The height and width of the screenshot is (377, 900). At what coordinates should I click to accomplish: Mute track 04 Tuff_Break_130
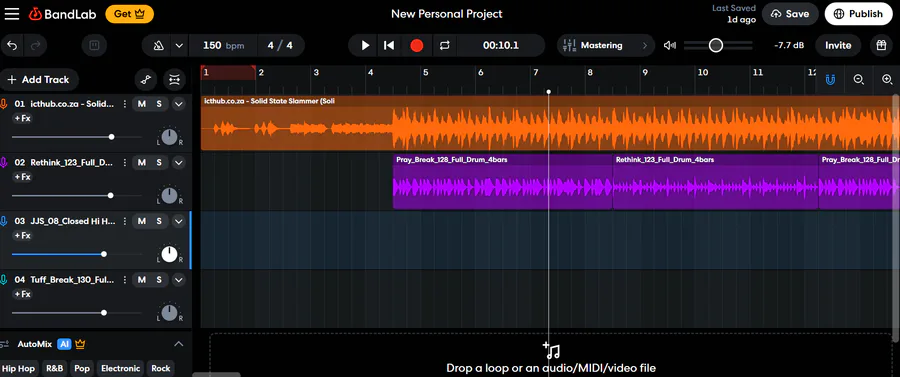click(x=141, y=279)
